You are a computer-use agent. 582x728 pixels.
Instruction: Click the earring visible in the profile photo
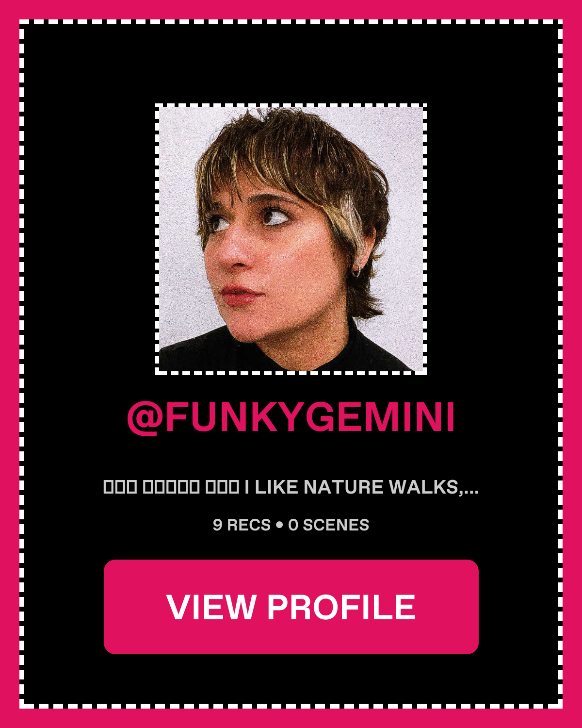click(x=357, y=269)
